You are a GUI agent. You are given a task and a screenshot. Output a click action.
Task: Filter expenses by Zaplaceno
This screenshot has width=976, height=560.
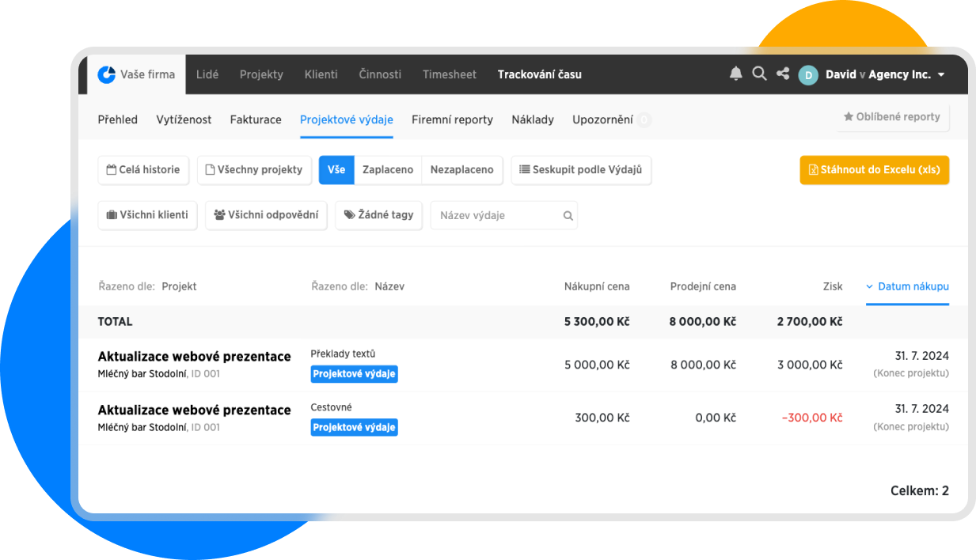click(x=388, y=170)
